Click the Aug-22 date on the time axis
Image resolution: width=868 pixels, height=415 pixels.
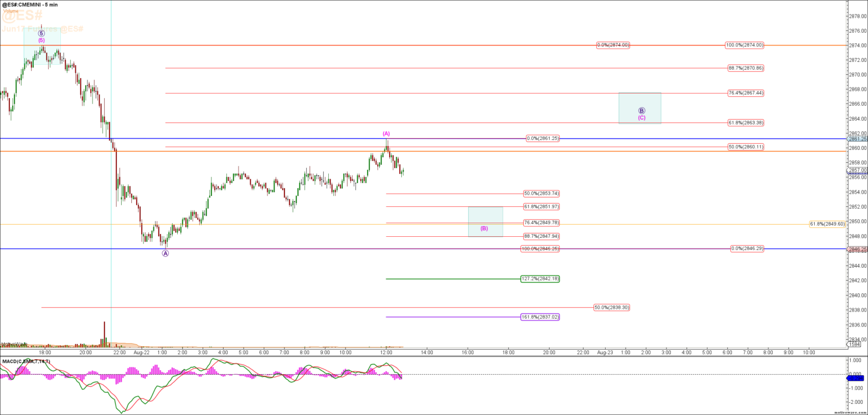tap(142, 352)
